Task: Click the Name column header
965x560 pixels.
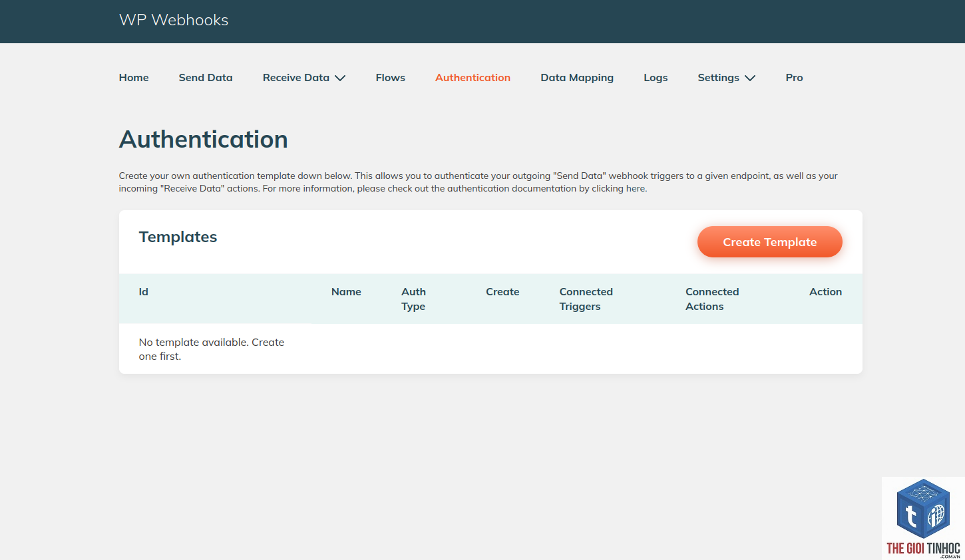Action: (x=346, y=292)
